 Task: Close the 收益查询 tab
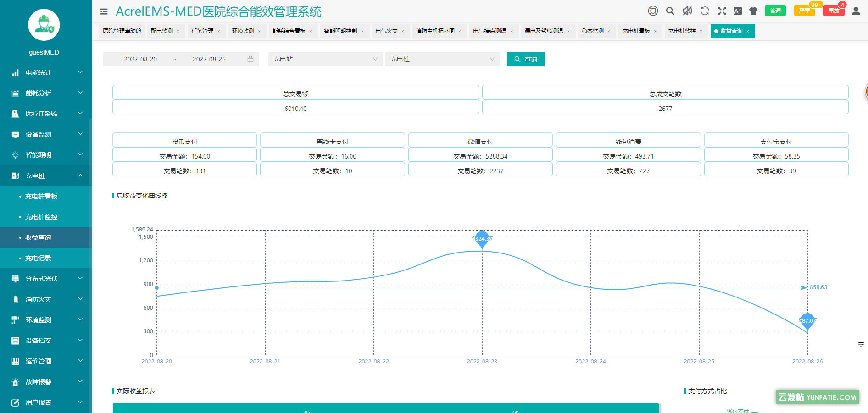[x=748, y=32]
